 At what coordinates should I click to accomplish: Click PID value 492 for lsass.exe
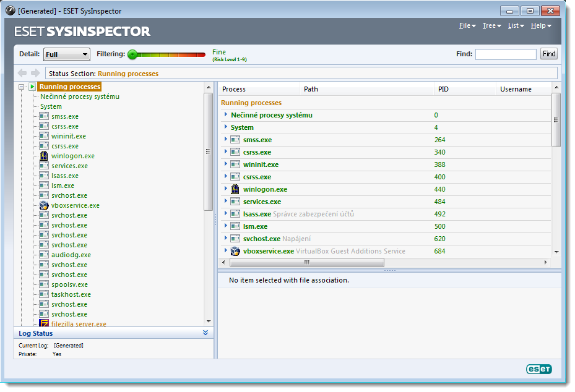point(439,214)
